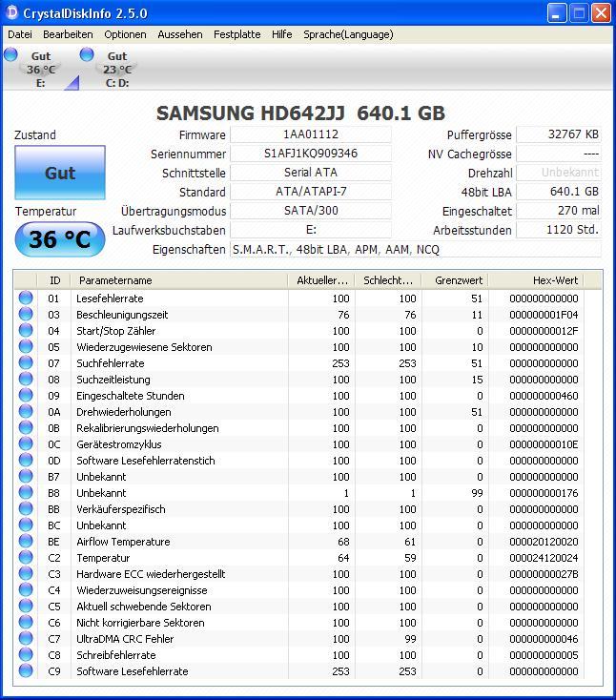Screen dimensions: 616x700
Task: Click status icon of Suchfehlerrate row
Action: 26,362
